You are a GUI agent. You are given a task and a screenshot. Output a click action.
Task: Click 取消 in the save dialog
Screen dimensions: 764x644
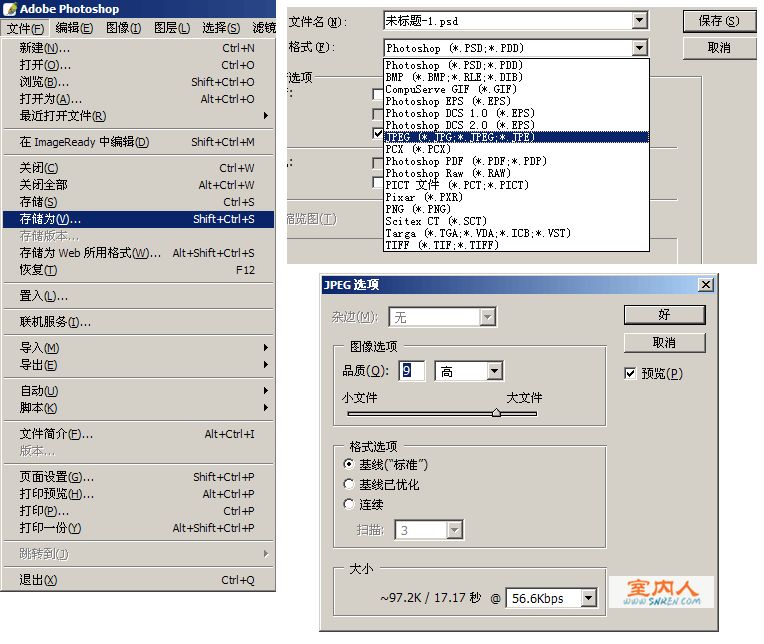click(x=719, y=48)
